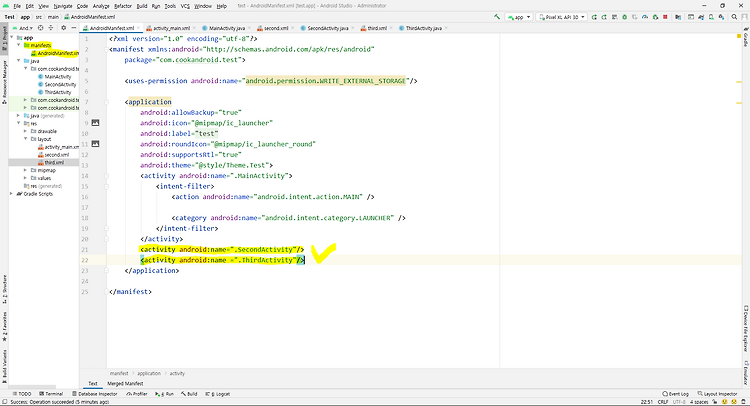Viewport: 750px width, 406px height.
Task: Click the Attach Debugger to Process icon
Action: pos(655,17)
